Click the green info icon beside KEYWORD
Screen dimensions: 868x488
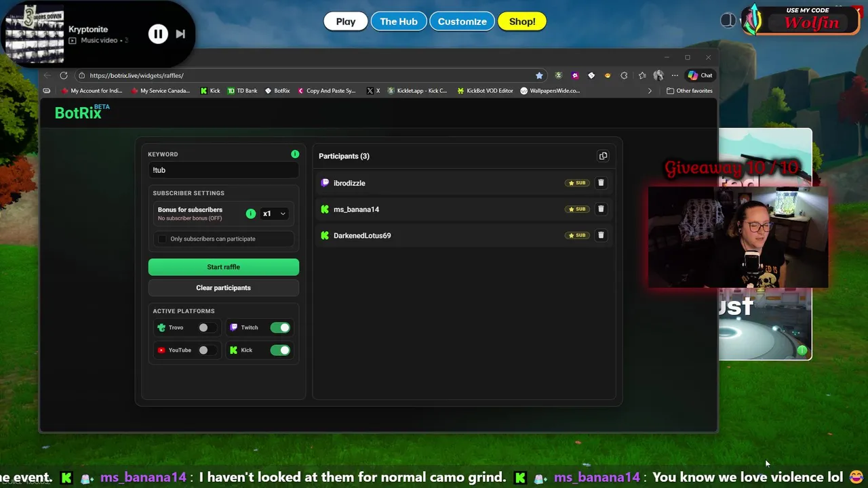click(x=295, y=155)
